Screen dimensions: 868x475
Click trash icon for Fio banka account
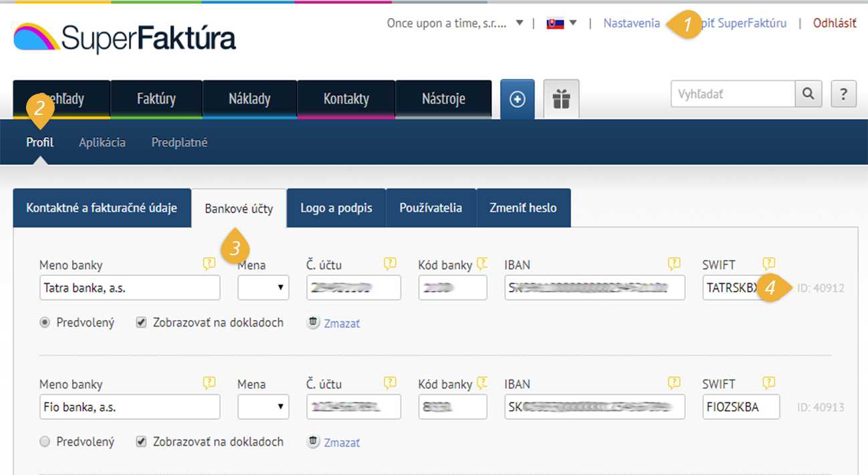click(313, 442)
